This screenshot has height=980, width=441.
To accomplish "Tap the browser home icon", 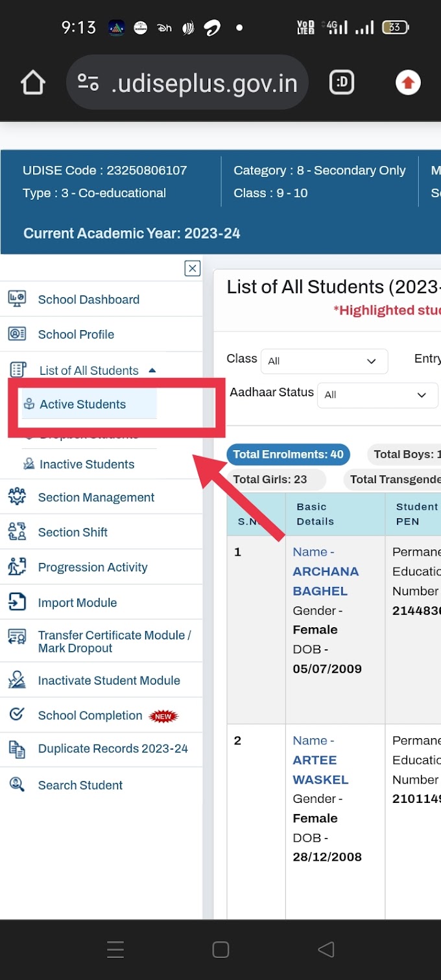I will tap(32, 82).
